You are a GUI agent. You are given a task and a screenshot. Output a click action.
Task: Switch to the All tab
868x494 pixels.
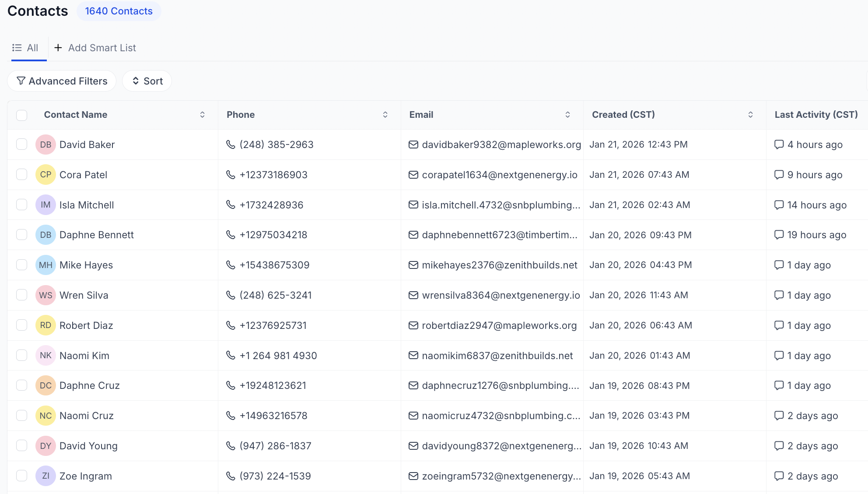pyautogui.click(x=25, y=48)
